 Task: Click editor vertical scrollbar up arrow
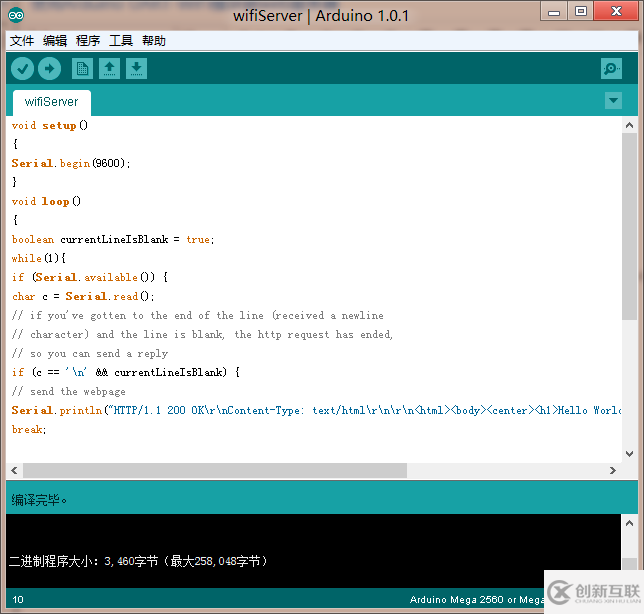[629, 125]
